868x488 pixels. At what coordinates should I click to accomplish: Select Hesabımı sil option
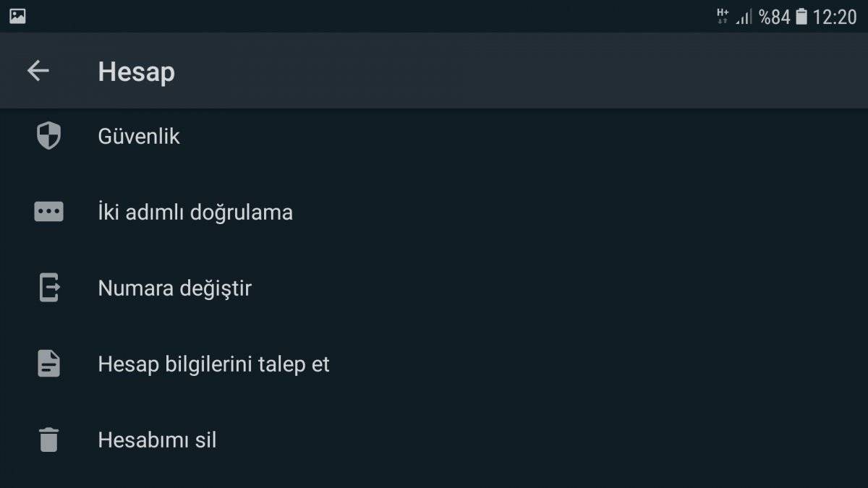coord(157,440)
